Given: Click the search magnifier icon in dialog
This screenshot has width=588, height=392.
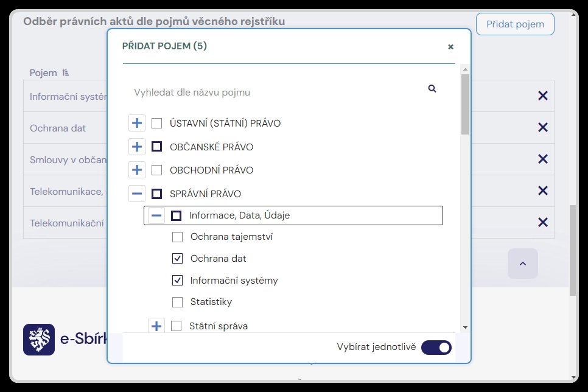Looking at the screenshot, I should (x=432, y=89).
